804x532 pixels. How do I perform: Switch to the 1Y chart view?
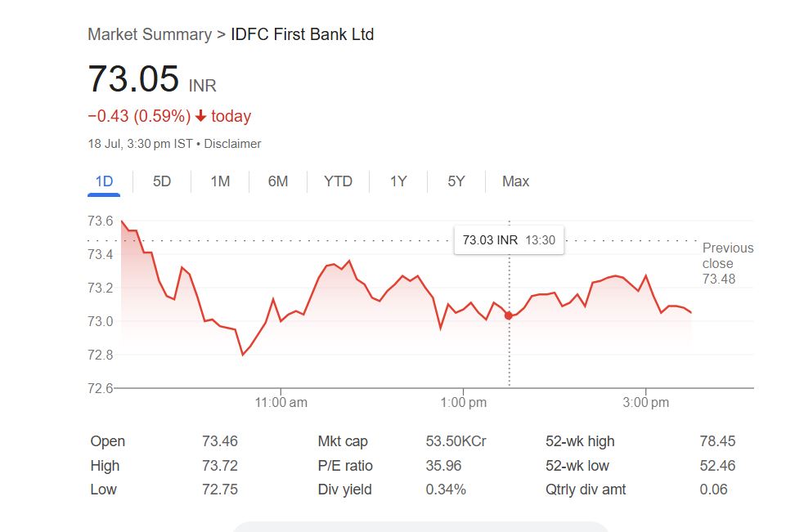coord(398,181)
